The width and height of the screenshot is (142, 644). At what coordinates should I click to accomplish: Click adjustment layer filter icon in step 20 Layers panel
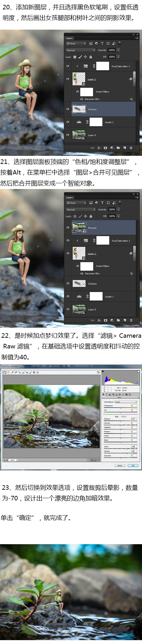[x=96, y=43]
